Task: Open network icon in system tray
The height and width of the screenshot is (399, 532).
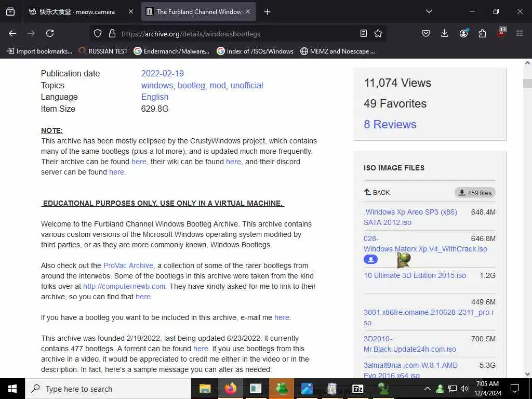Action: [453, 389]
